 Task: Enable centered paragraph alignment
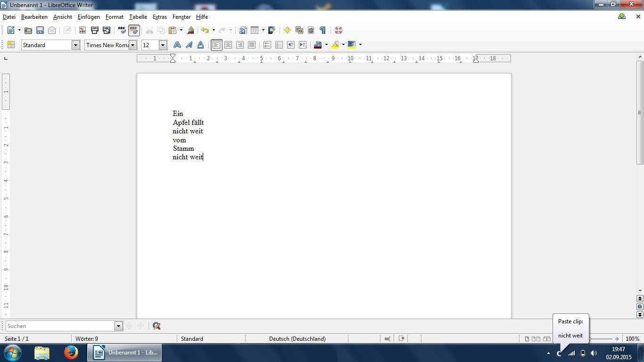point(228,45)
